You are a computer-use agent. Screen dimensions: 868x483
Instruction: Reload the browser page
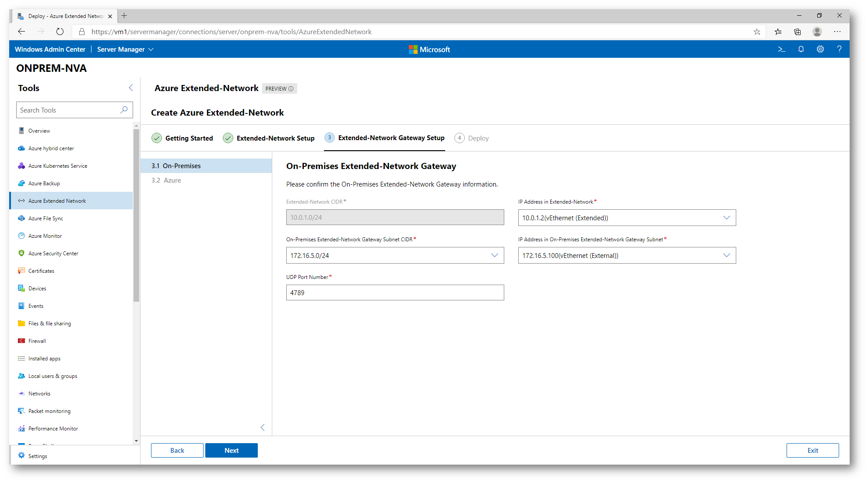(x=60, y=32)
